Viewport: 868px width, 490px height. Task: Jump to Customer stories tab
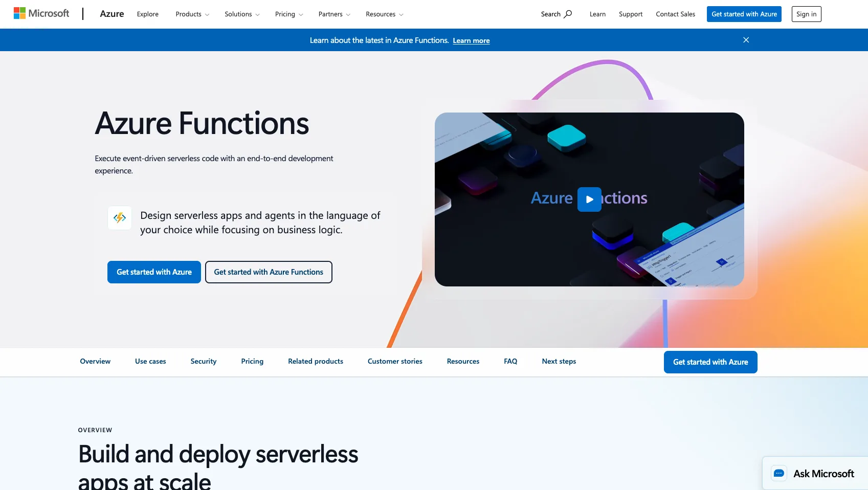(x=395, y=361)
